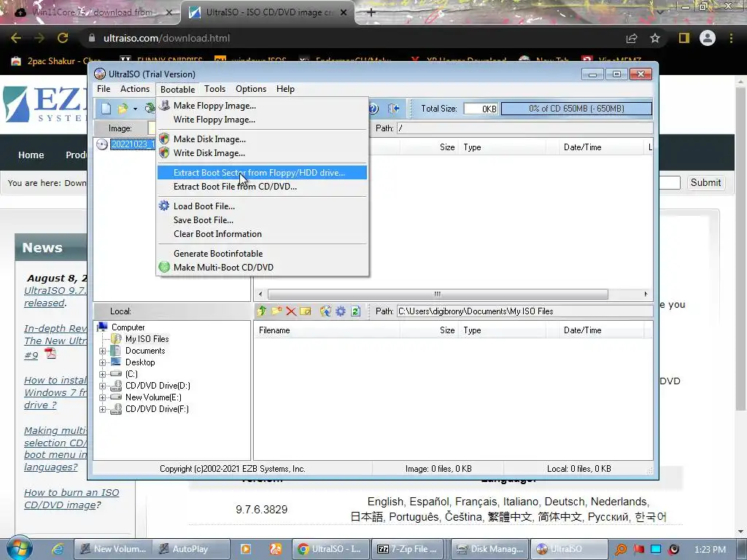
Task: Open the Windows Start orb
Action: coord(18,548)
